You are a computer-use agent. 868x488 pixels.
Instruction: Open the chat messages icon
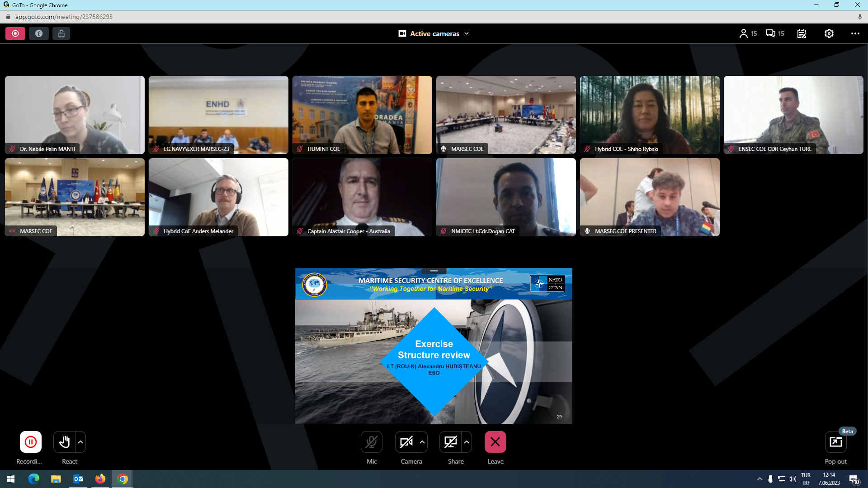pyautogui.click(x=775, y=33)
